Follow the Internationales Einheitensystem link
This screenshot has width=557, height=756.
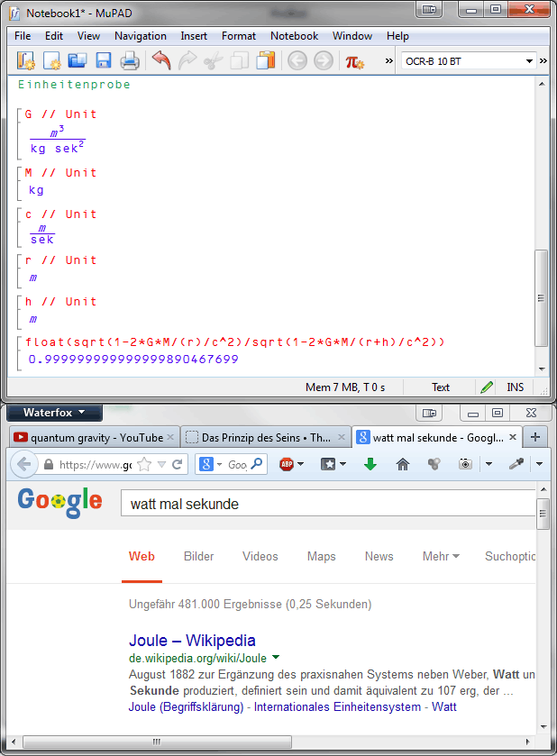point(339,707)
